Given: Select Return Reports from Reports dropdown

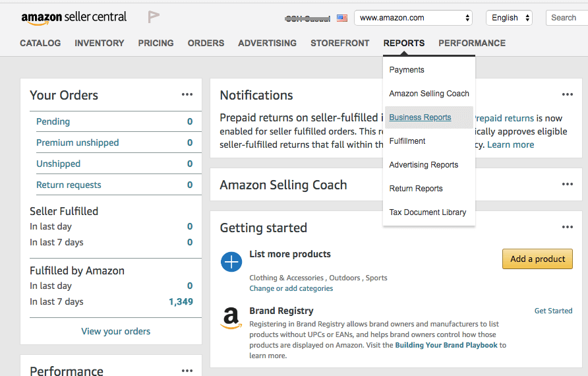Looking at the screenshot, I should coord(416,189).
